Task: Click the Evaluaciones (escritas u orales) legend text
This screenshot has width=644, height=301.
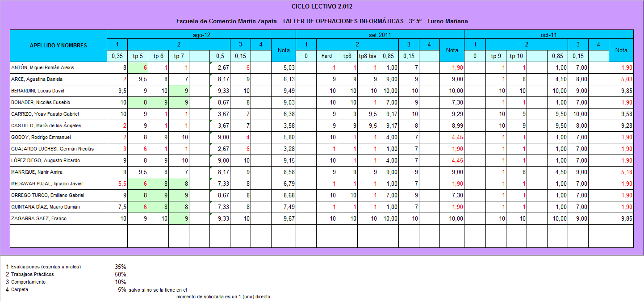Action: 46,267
